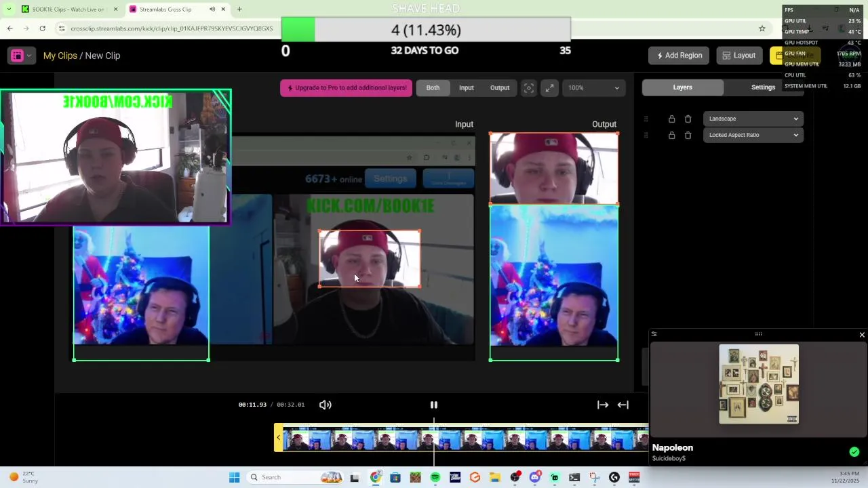Click the Add Region button
868x488 pixels.
pos(679,56)
